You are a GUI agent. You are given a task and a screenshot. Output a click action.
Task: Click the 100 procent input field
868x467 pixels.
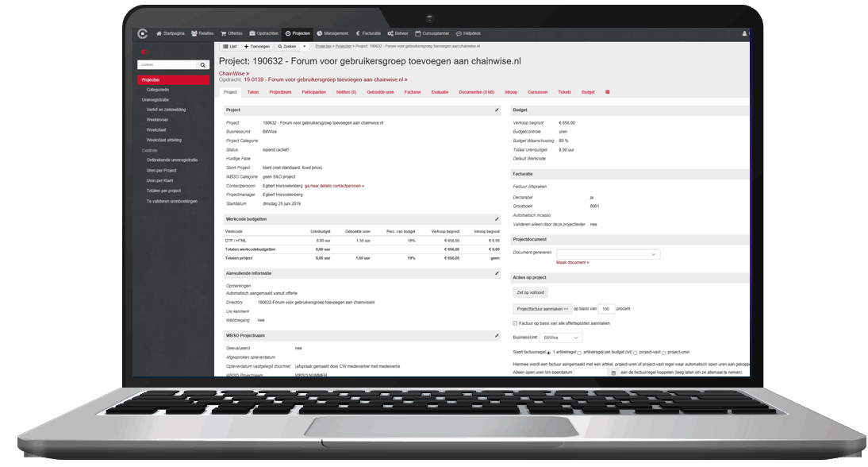(605, 308)
